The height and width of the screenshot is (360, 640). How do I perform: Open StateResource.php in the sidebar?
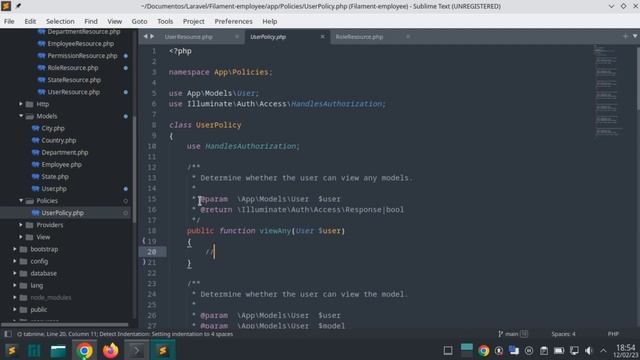click(x=74, y=80)
